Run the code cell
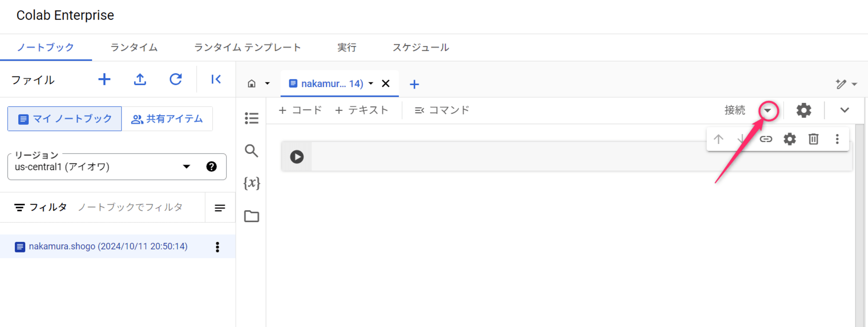 (x=297, y=157)
